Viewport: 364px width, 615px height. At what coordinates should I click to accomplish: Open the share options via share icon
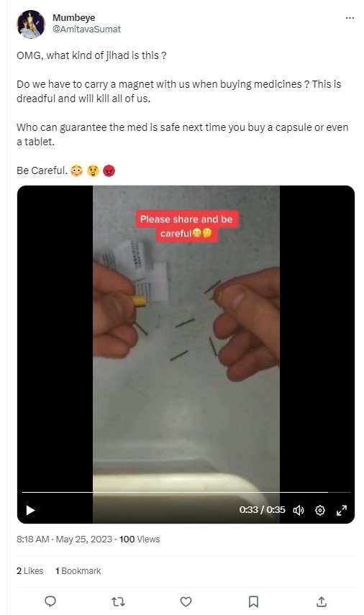[x=322, y=601]
